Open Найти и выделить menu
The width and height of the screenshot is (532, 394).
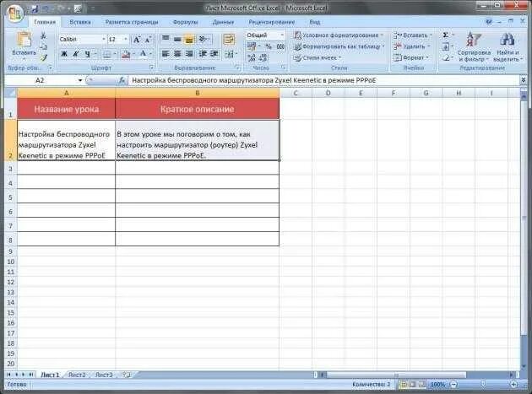(508, 46)
